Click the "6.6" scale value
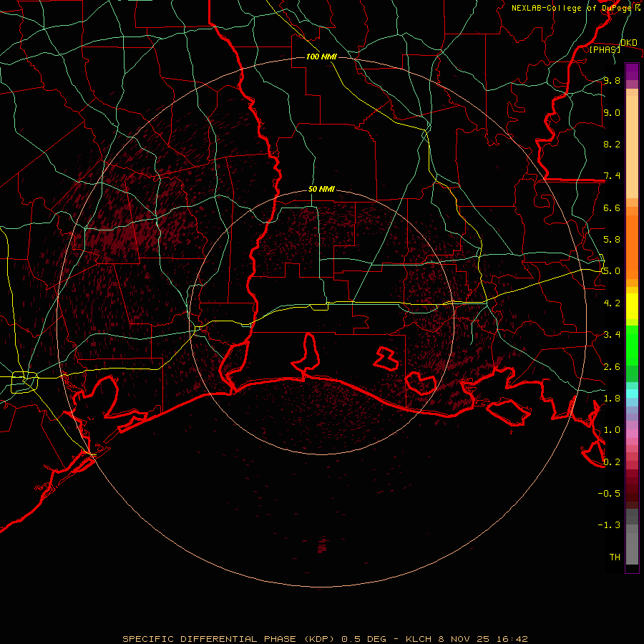The height and width of the screenshot is (644, 644). [x=612, y=208]
